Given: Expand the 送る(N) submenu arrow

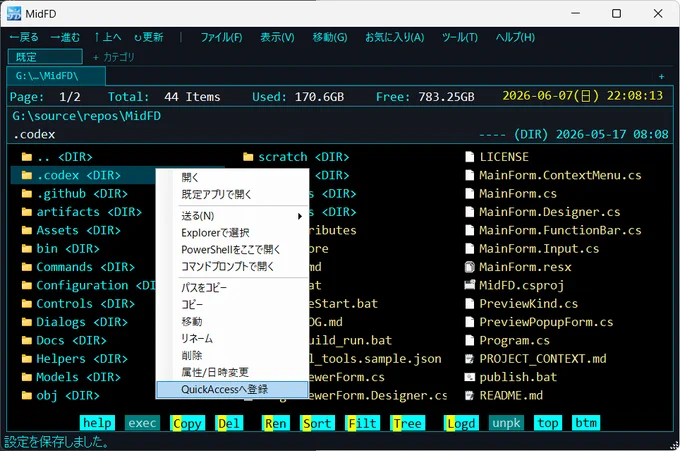Looking at the screenshot, I should [x=299, y=216].
